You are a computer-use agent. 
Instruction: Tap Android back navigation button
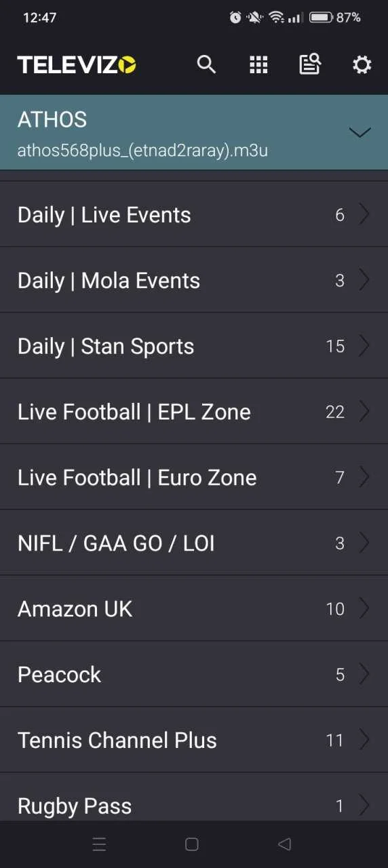(285, 844)
